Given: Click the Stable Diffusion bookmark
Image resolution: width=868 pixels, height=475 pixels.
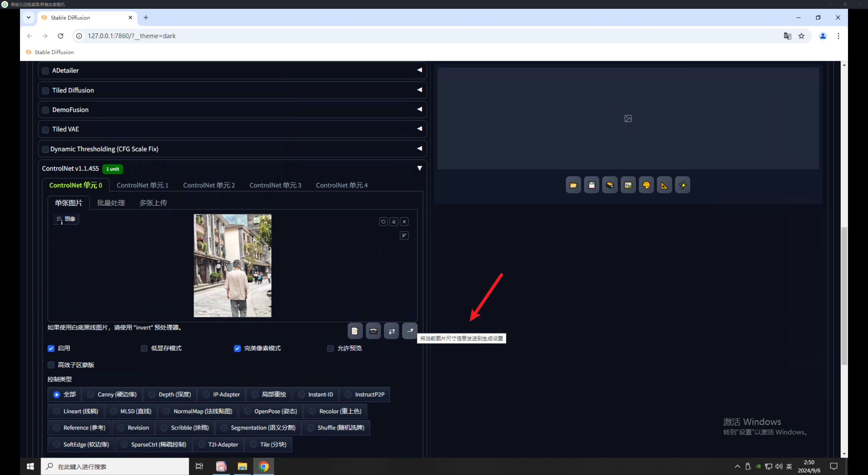Looking at the screenshot, I should click(50, 52).
